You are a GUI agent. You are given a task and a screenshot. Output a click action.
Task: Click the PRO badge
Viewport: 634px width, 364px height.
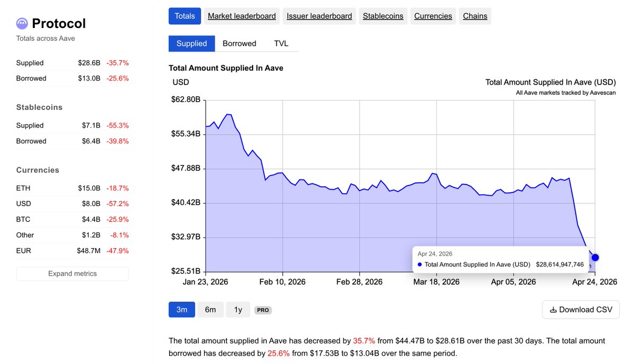263,310
